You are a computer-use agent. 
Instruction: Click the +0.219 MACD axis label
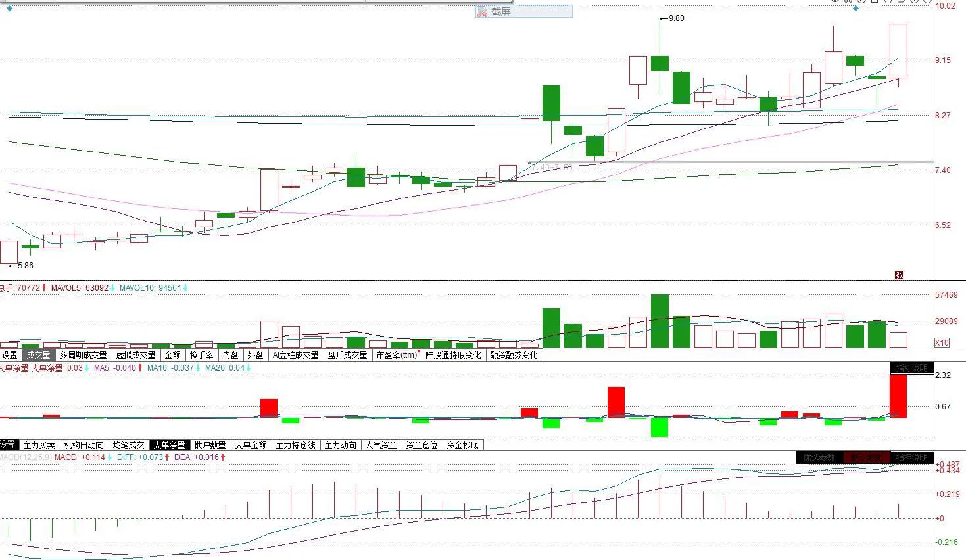click(948, 494)
